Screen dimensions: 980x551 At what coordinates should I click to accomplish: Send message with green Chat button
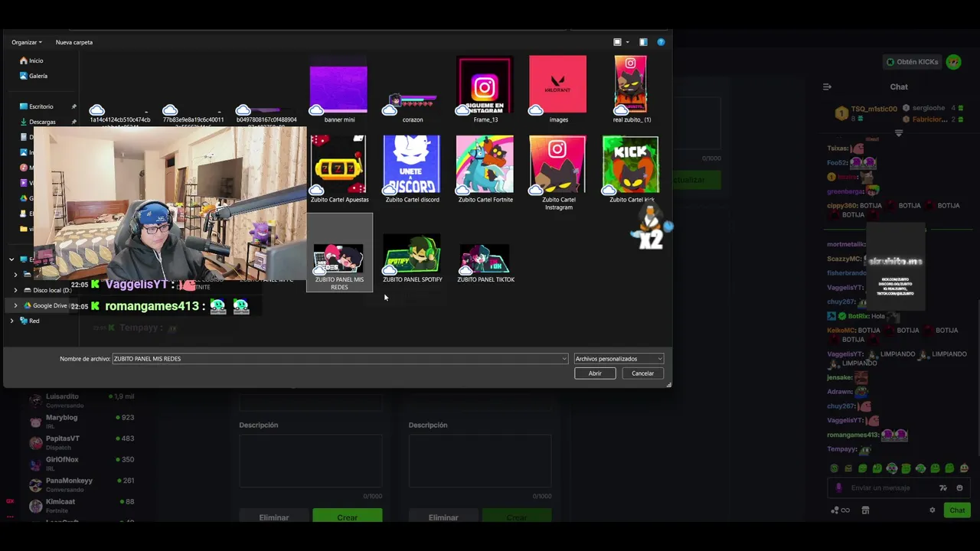pyautogui.click(x=957, y=510)
